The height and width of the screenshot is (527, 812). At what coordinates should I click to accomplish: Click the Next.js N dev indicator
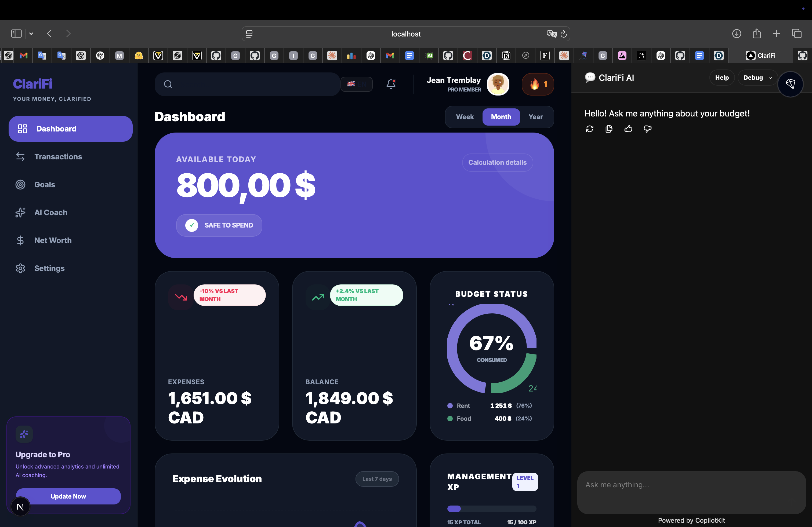(20, 507)
